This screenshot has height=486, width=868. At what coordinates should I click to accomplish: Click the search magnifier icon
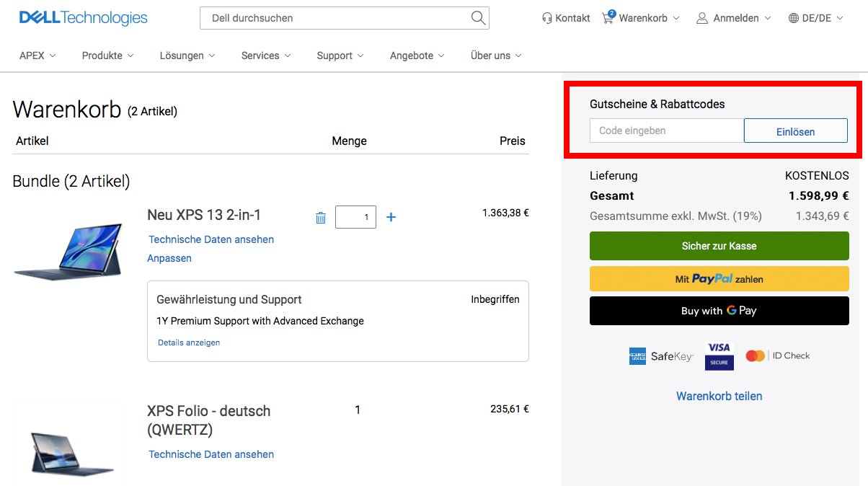[x=477, y=18]
